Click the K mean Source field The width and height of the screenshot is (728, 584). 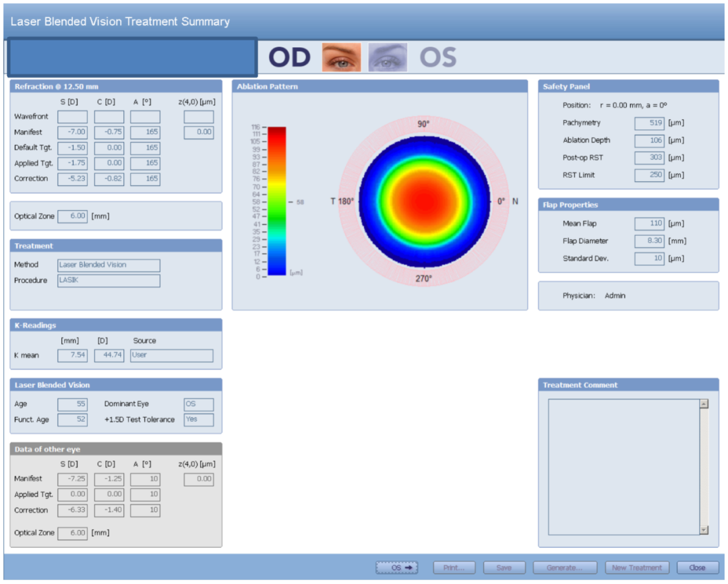click(x=171, y=355)
